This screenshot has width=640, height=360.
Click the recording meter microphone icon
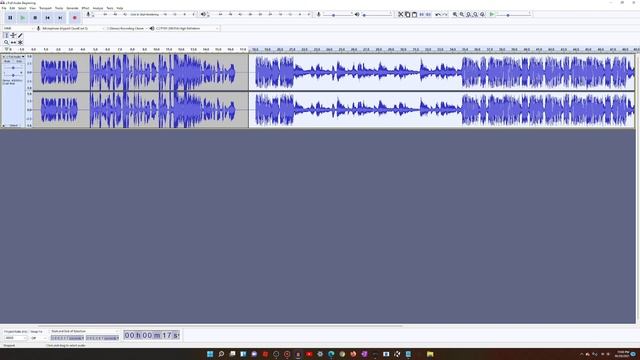88,14
